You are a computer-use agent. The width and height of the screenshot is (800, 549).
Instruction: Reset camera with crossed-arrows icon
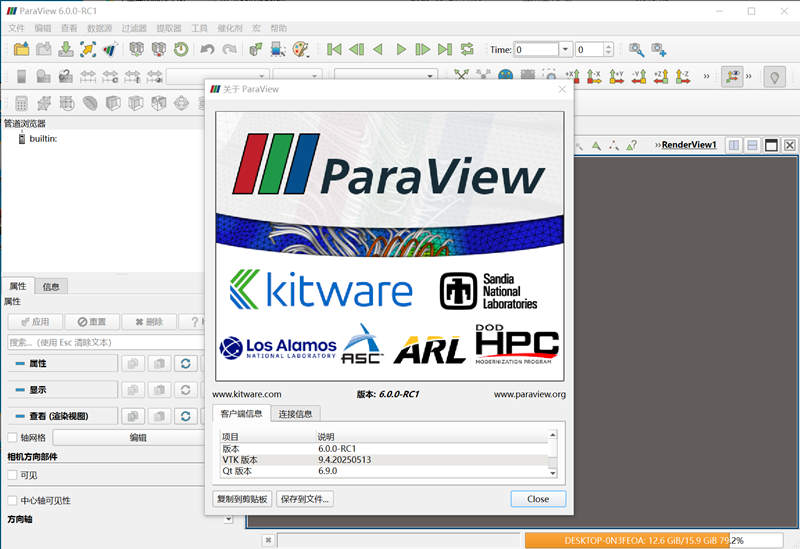[x=461, y=76]
